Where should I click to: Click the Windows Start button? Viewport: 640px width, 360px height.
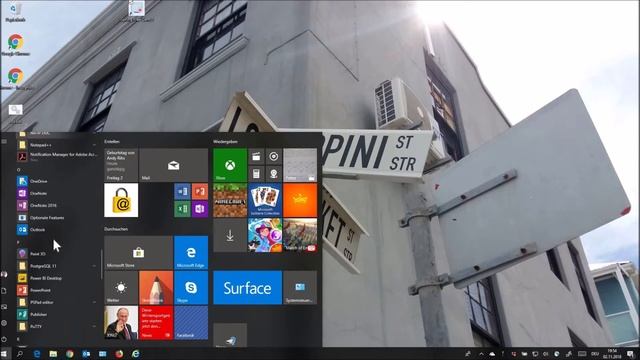click(4, 353)
